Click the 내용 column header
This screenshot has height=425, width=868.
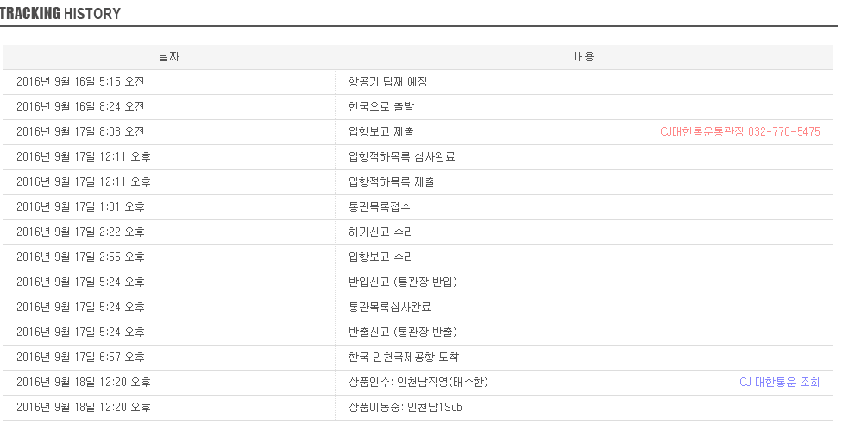pos(584,57)
